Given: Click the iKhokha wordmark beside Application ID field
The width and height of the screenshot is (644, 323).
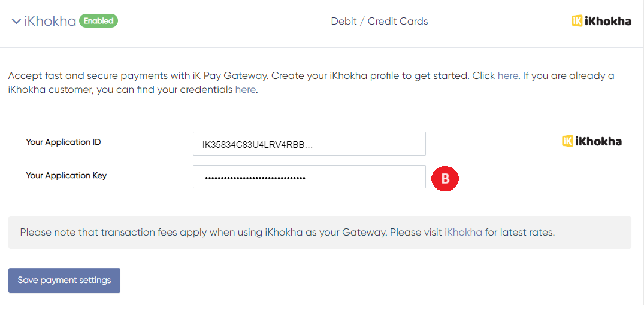Looking at the screenshot, I should (598, 142).
